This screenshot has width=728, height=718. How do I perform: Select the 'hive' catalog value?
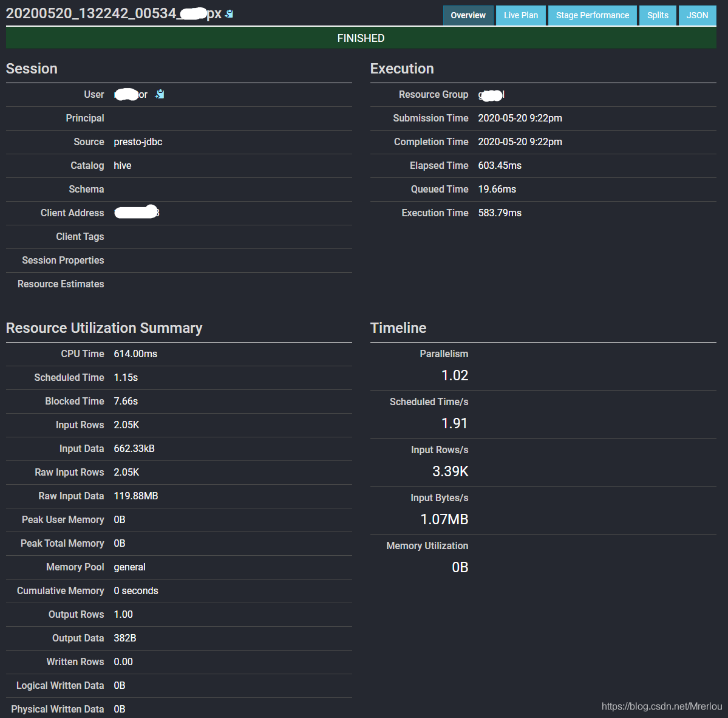pos(123,165)
